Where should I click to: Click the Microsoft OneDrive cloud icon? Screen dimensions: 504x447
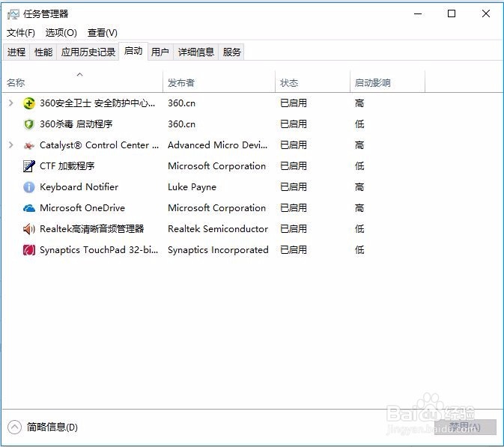[29, 208]
